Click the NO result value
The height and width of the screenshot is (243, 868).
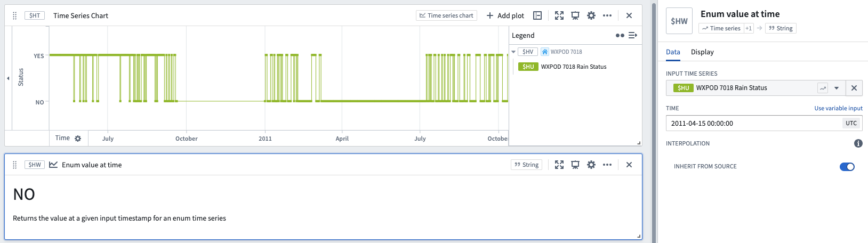point(24,195)
